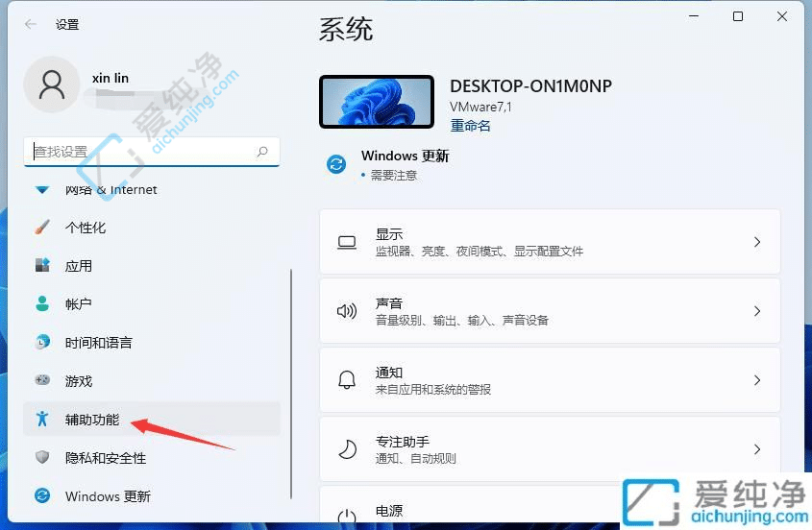Click the xin lin user avatar

(52, 84)
